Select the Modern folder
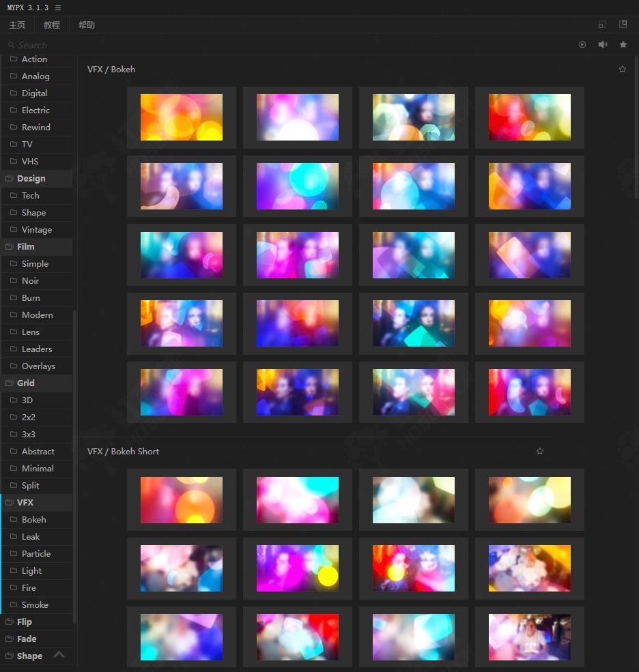 (x=37, y=315)
